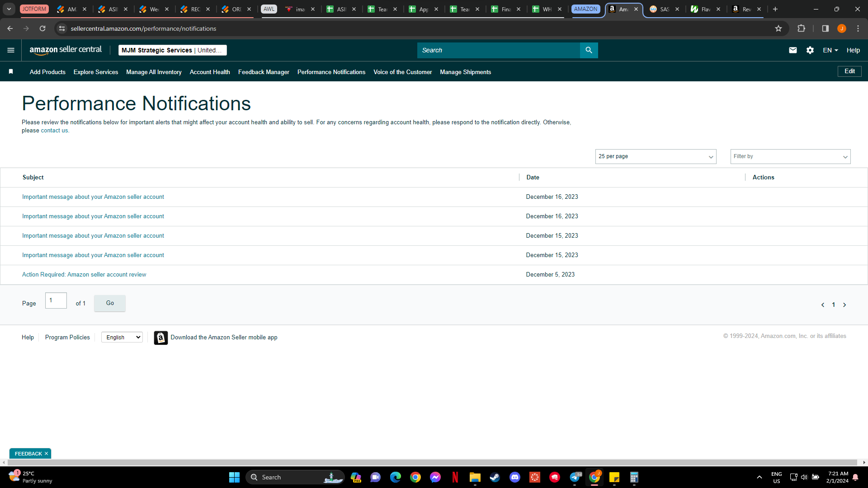The image size is (868, 488).
Task: Open File Explorer from the taskbar
Action: (x=475, y=477)
